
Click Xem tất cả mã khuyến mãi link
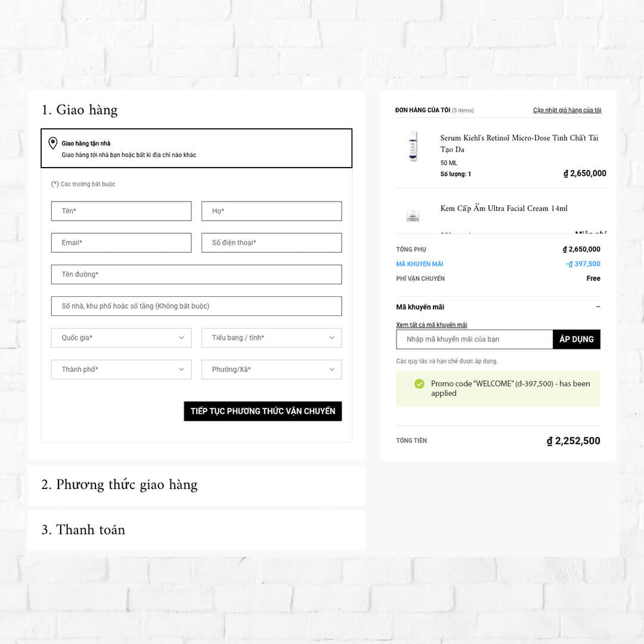pos(431,325)
